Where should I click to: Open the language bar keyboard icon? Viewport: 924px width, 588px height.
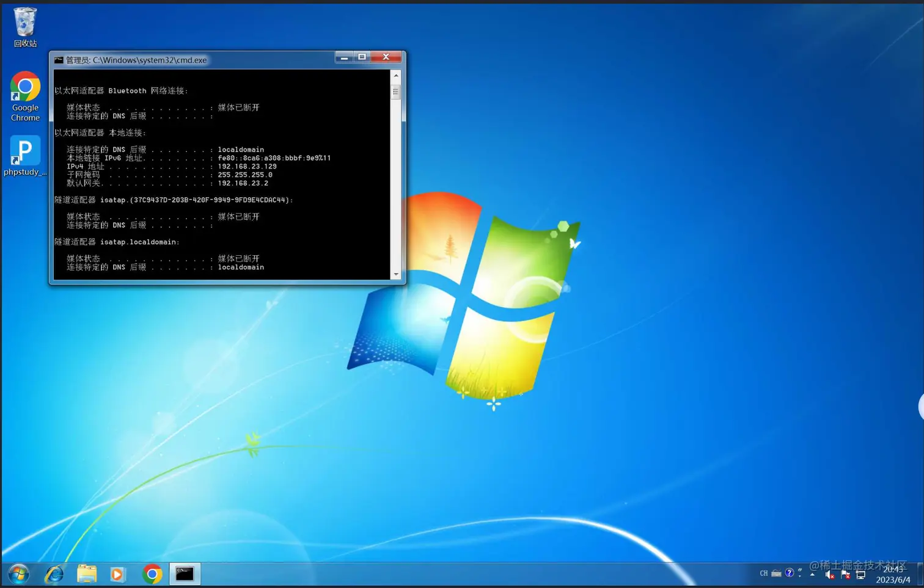(776, 573)
